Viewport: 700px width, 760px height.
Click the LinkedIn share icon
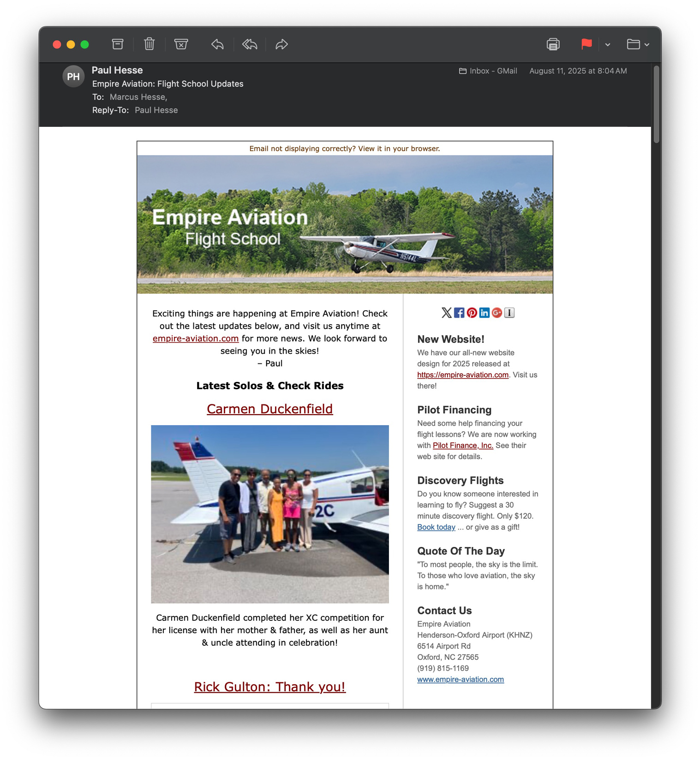point(484,313)
